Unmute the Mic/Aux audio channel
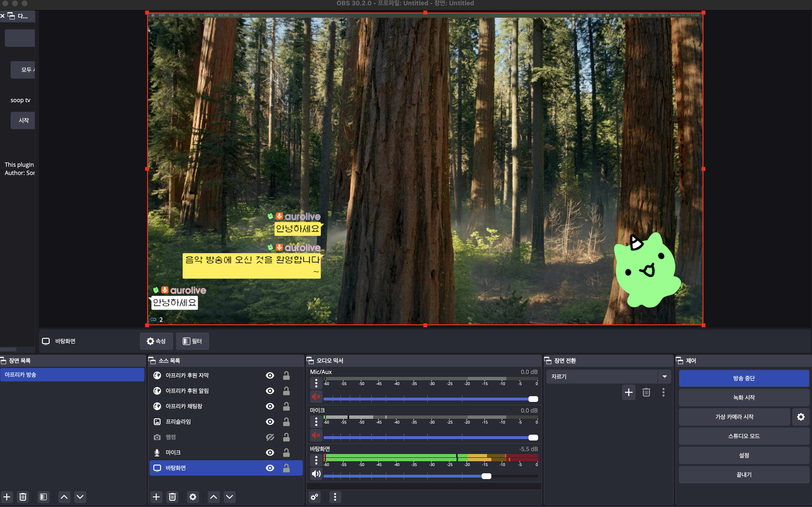Viewport: 812px width, 507px height. (x=316, y=397)
